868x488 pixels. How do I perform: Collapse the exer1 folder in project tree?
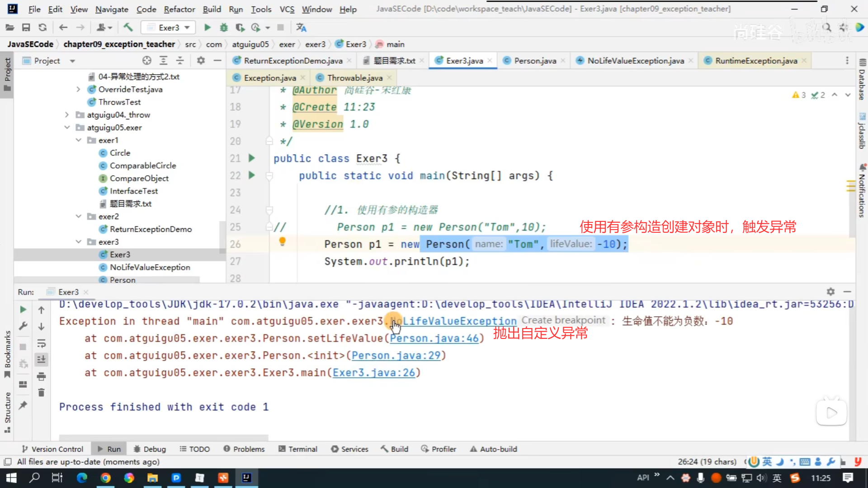[78, 140]
